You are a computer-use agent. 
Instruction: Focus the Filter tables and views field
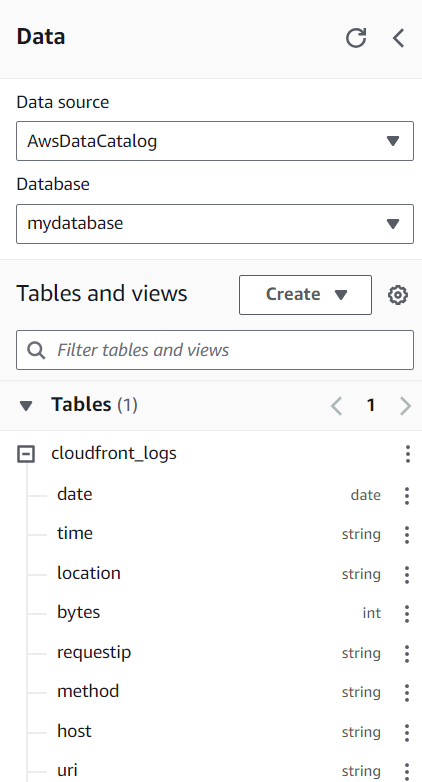215,350
